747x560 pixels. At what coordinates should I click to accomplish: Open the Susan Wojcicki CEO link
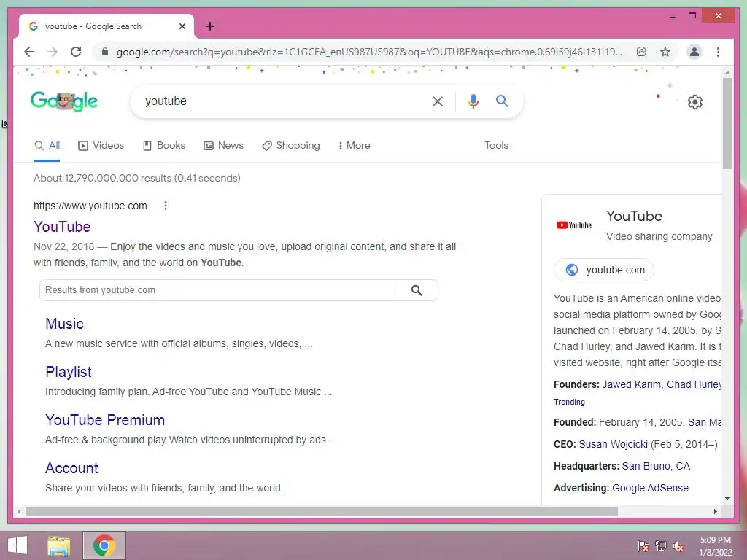[613, 444]
